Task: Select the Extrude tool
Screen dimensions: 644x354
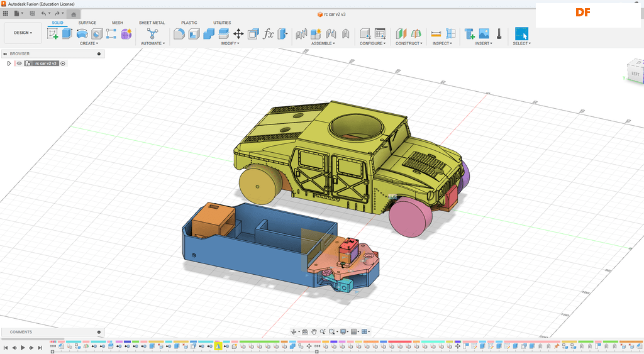Action: click(x=67, y=34)
